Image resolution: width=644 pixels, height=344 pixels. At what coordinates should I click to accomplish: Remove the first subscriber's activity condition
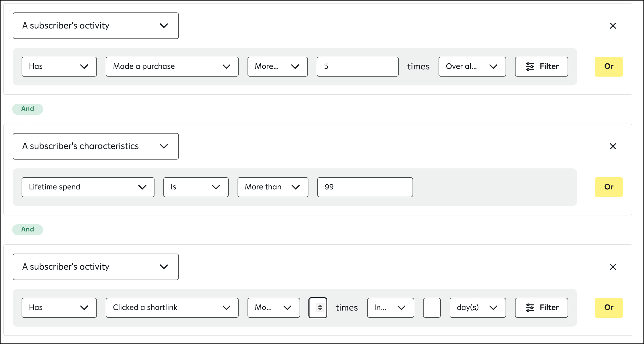coord(613,26)
